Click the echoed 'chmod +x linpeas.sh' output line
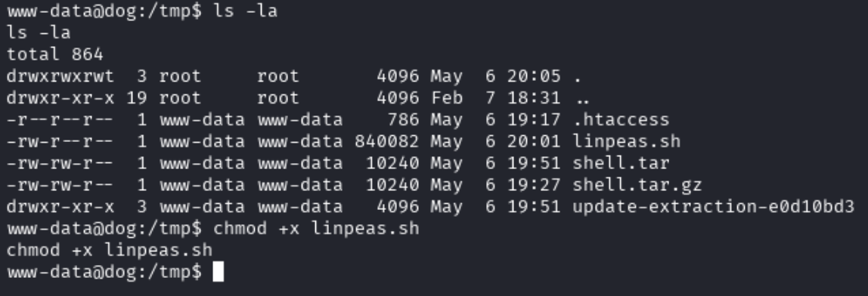Image resolution: width=868 pixels, height=296 pixels. coord(109,249)
